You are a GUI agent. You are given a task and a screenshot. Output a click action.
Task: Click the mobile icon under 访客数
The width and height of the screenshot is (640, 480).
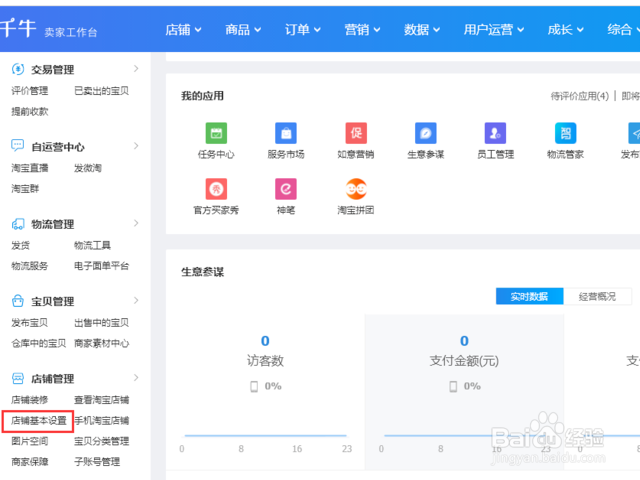[254, 386]
